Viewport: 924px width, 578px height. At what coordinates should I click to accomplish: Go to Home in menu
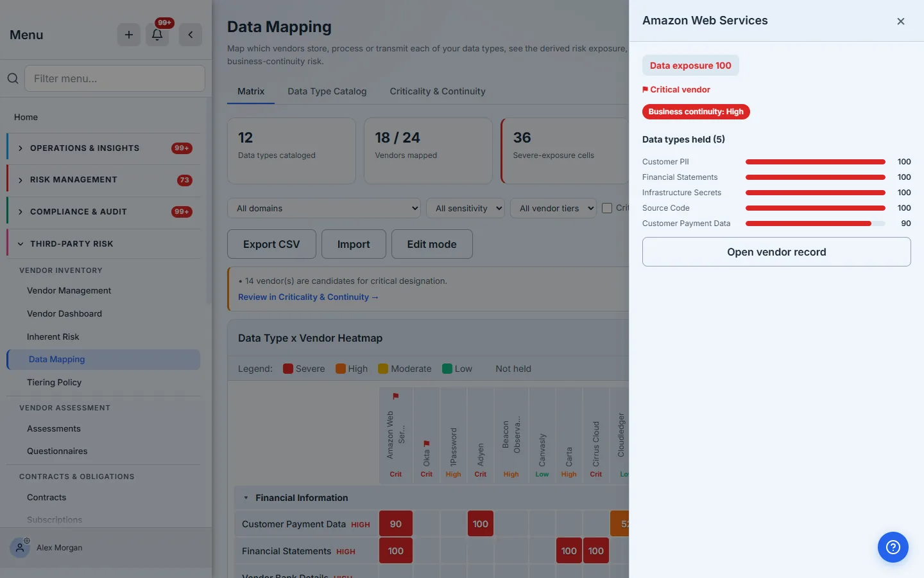(x=26, y=117)
